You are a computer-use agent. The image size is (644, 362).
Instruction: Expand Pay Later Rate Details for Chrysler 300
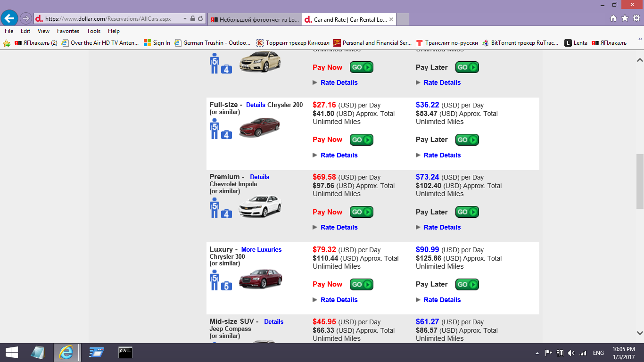pos(438,300)
